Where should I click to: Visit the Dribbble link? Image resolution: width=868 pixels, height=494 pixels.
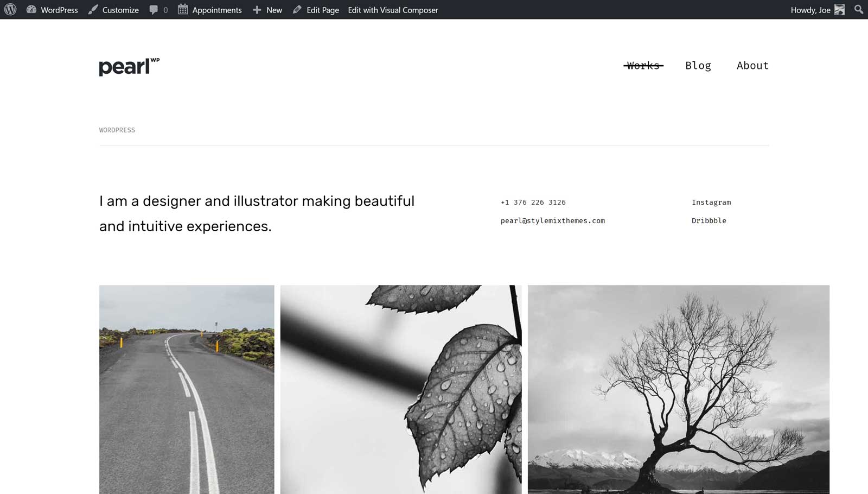709,221
